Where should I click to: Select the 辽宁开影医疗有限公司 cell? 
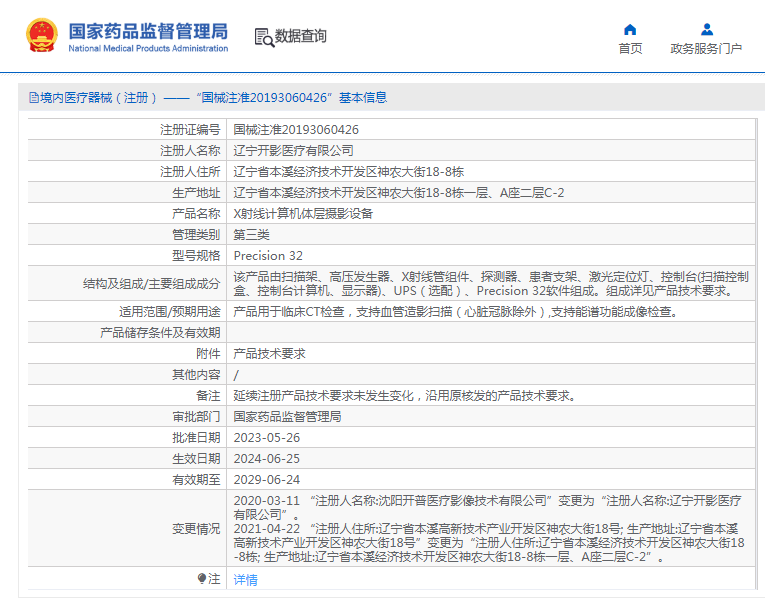pyautogui.click(x=293, y=151)
